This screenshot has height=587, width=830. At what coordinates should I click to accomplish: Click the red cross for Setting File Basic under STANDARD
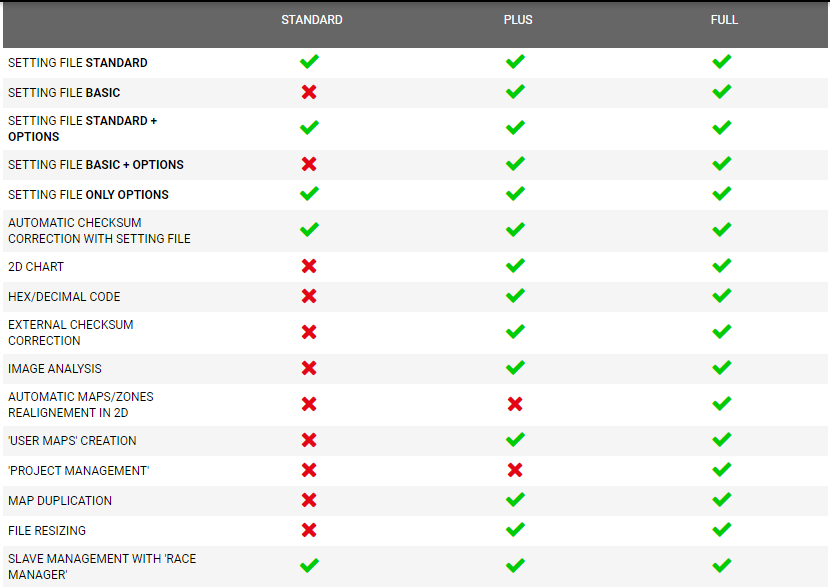click(309, 92)
